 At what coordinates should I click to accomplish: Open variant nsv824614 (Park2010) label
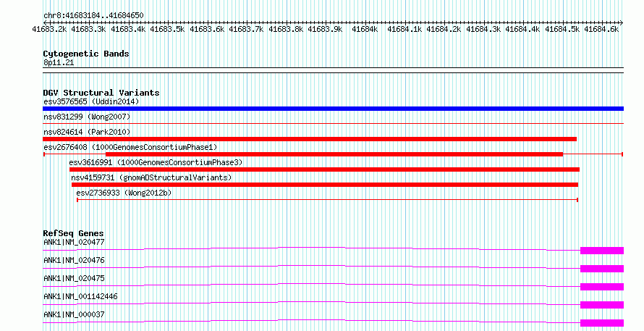87,133
